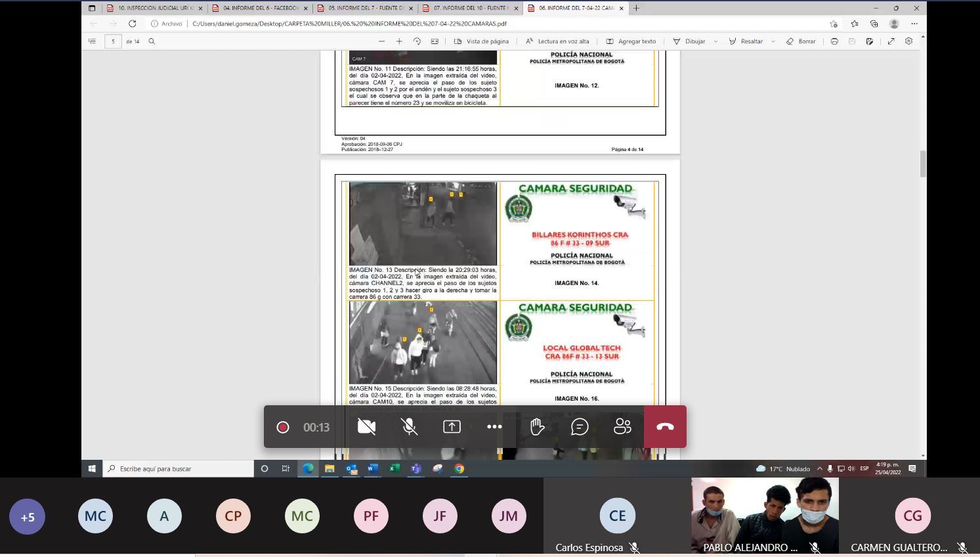This screenshot has height=557, width=980.
Task: Raise hand in the Teams meeting
Action: coord(538,427)
